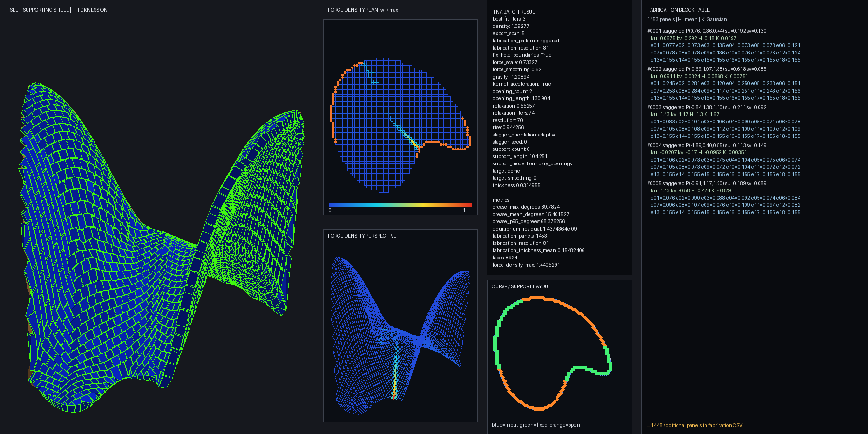Click the fabrication_pattern: staggered line
868x434 pixels.
pos(526,41)
